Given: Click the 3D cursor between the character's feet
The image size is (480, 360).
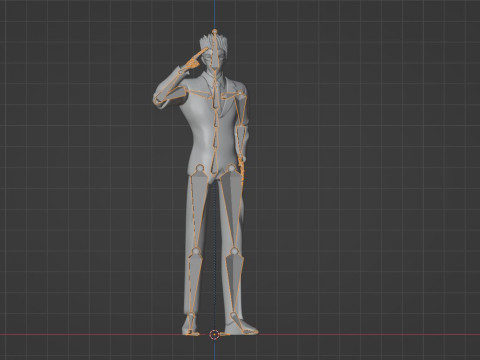Looking at the screenshot, I should click(x=214, y=334).
